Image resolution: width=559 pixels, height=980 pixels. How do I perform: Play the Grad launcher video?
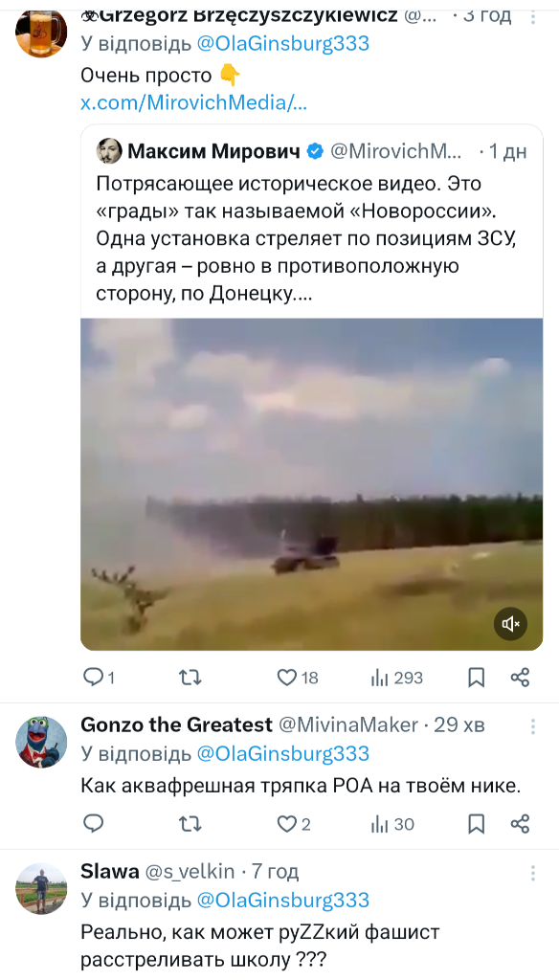(311, 484)
